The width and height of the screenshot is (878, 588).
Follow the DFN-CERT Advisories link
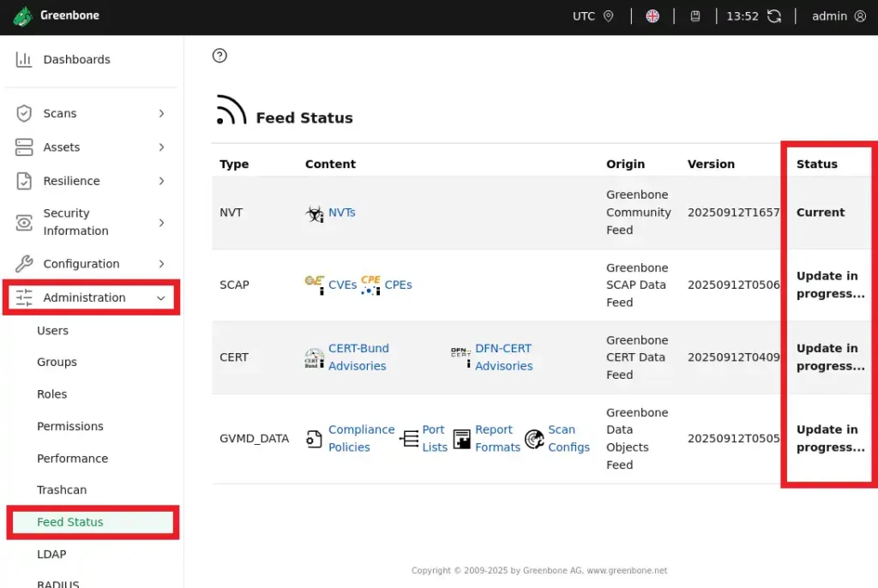pyautogui.click(x=503, y=357)
